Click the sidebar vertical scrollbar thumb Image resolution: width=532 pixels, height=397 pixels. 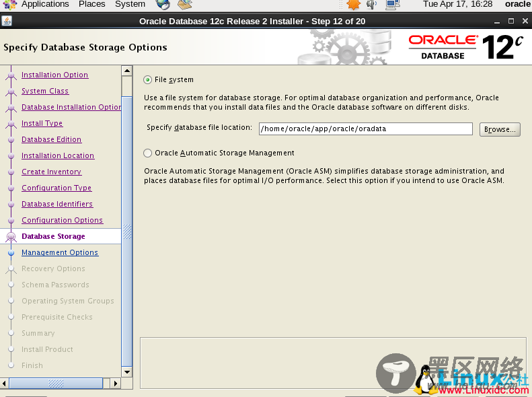point(127,231)
